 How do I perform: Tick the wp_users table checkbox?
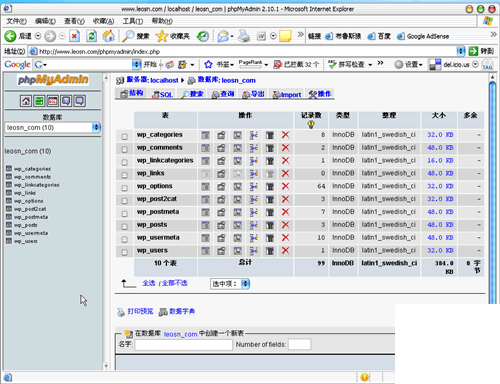124,252
